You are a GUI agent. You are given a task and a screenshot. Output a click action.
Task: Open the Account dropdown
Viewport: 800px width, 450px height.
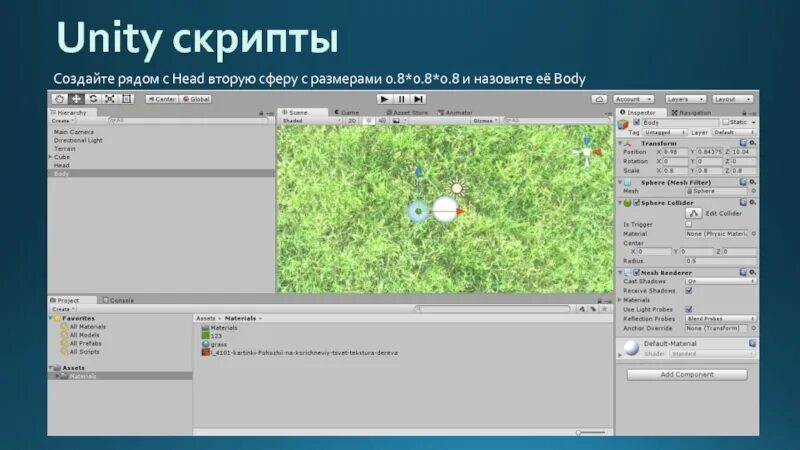click(633, 99)
